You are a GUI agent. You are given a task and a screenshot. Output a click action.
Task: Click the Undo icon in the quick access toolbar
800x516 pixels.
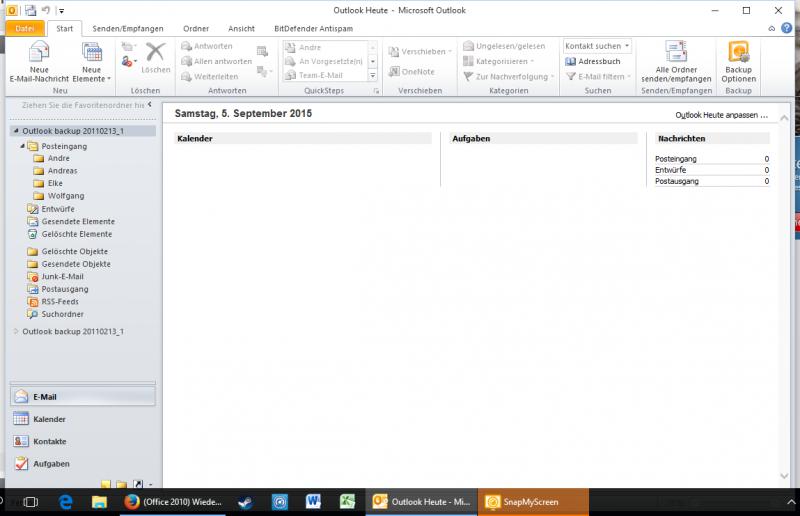(x=46, y=10)
